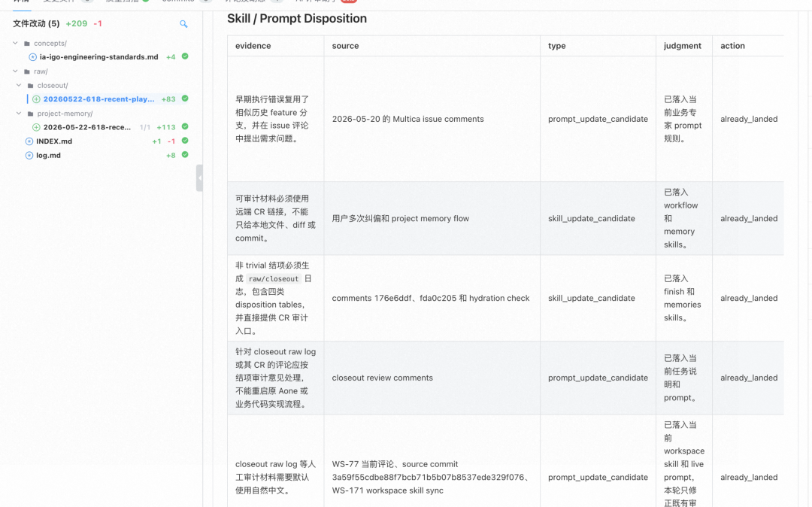Click modified-file icon beside INDEX.md

point(29,141)
